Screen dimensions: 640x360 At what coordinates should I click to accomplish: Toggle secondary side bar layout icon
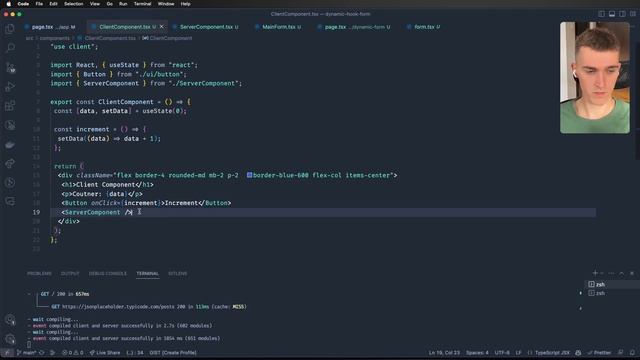(x=622, y=14)
